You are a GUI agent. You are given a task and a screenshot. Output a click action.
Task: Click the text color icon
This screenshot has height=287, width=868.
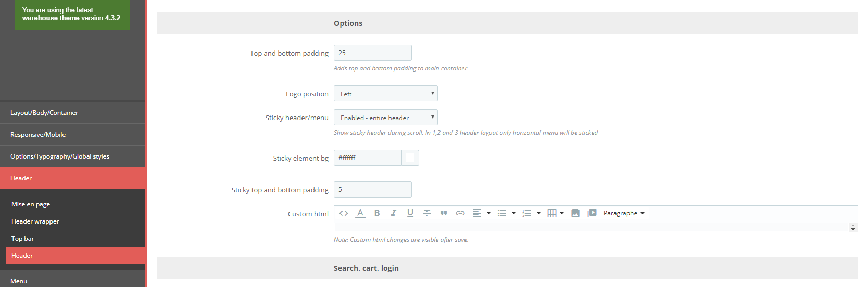tap(360, 213)
